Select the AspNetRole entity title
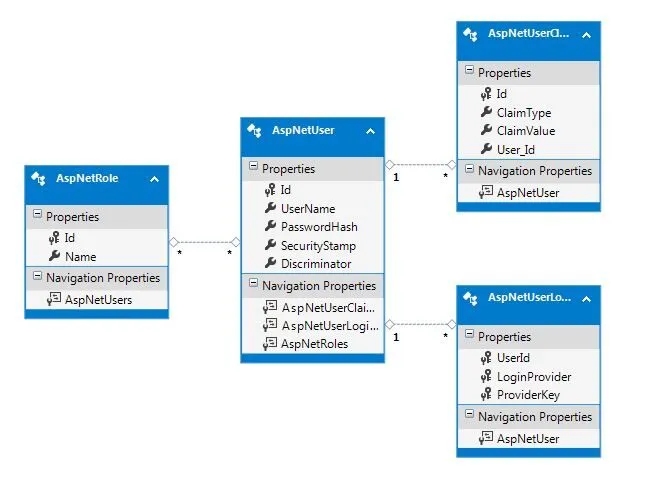This screenshot has width=655, height=482. (87, 178)
